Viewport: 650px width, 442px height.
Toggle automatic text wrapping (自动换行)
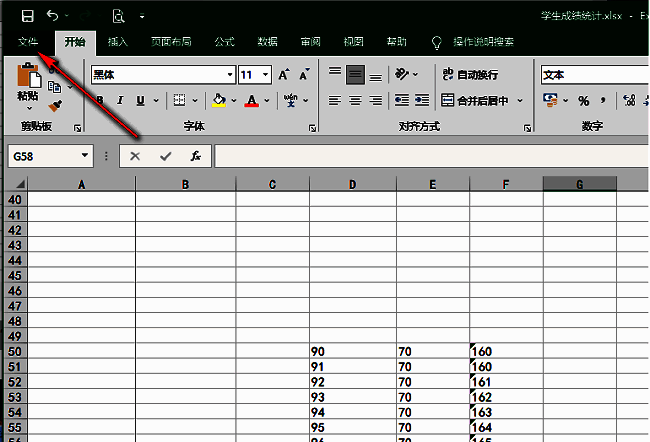[x=469, y=75]
